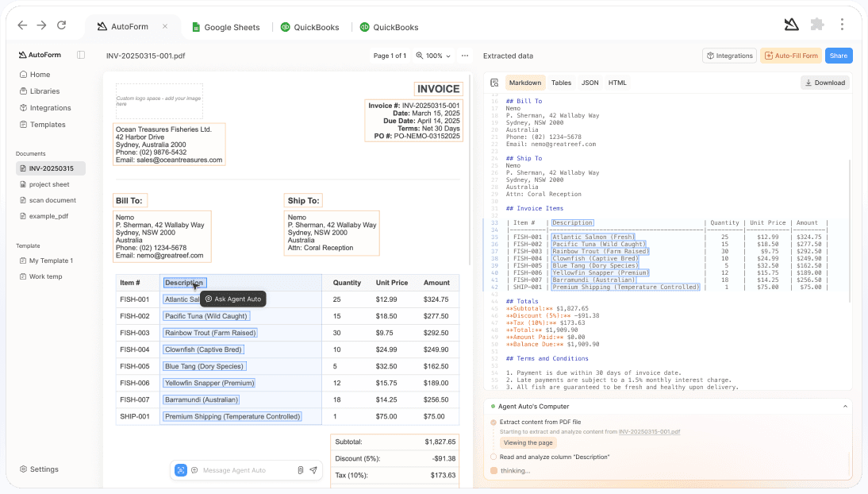Go back with the browser back arrow

(x=22, y=25)
